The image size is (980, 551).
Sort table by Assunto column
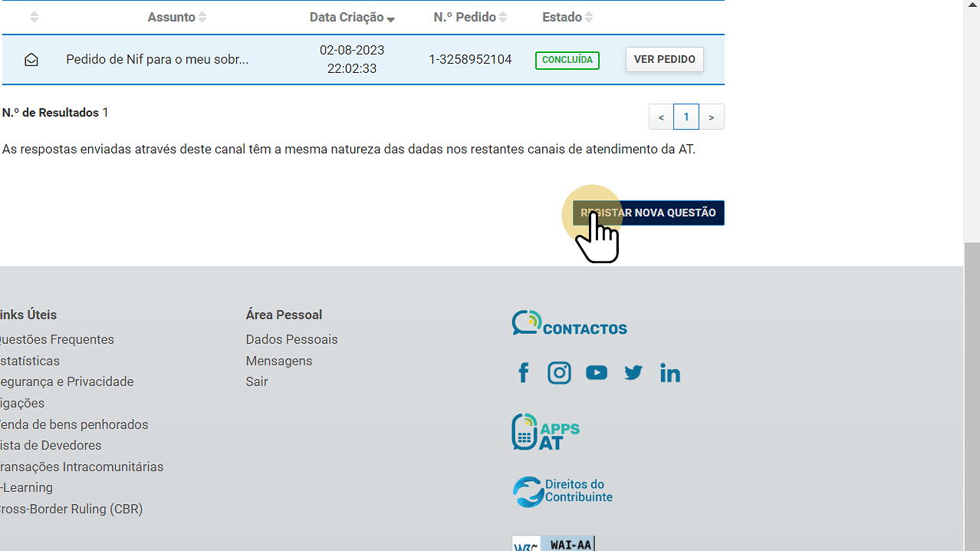(x=177, y=17)
